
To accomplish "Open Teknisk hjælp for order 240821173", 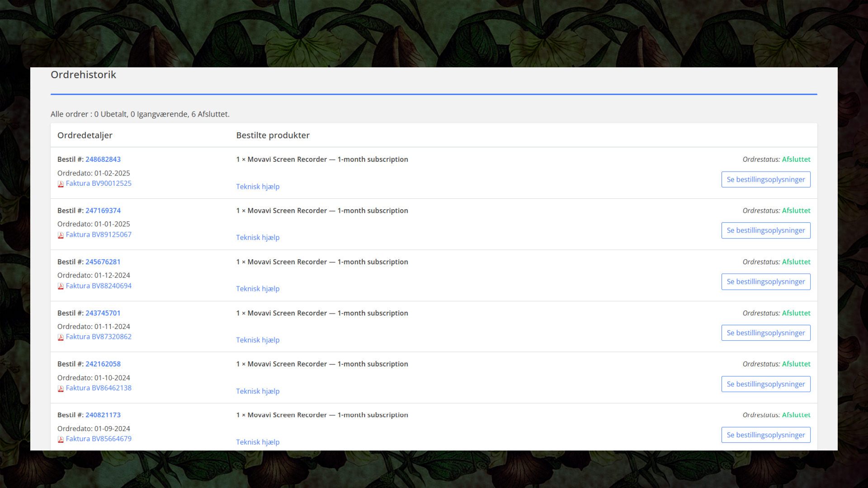I will [x=258, y=442].
